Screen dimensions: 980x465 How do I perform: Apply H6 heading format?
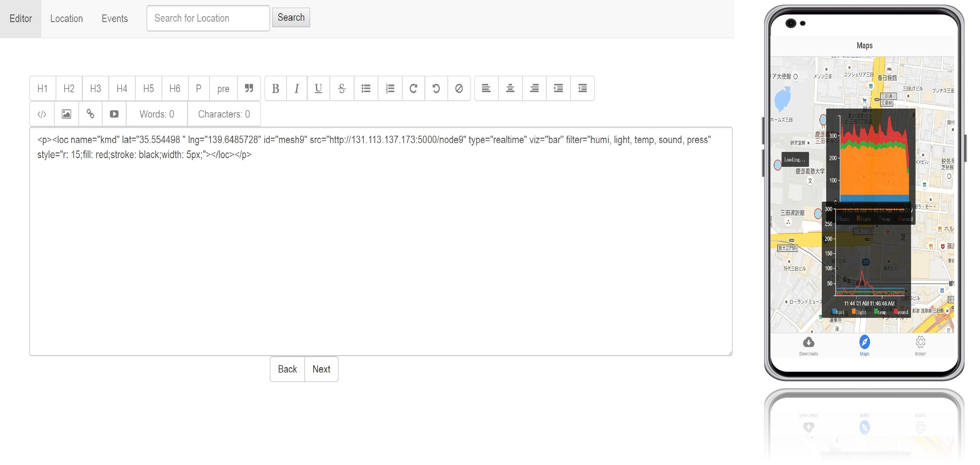pos(175,88)
